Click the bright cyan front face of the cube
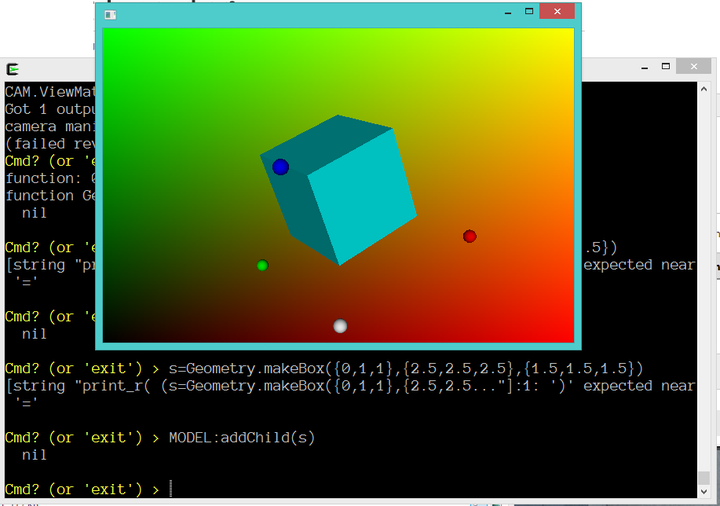Image resolution: width=720 pixels, height=506 pixels. 360,197
